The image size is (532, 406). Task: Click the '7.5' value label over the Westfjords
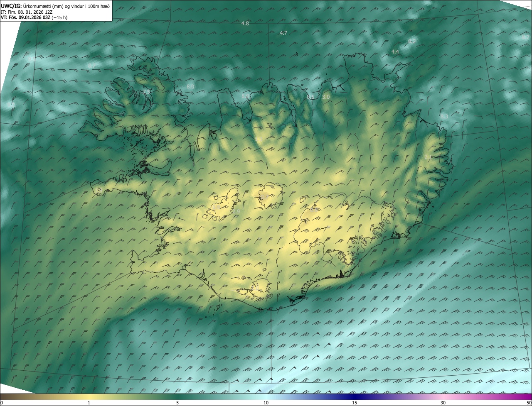coord(146,92)
